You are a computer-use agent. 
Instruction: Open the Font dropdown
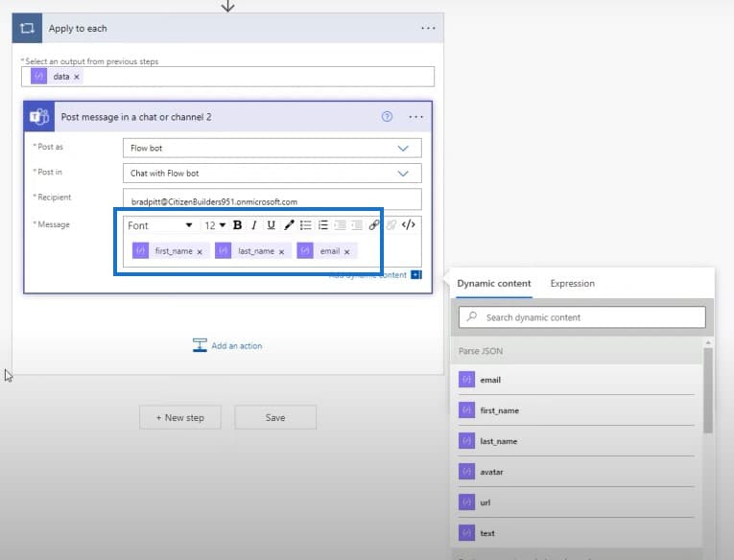[x=160, y=225]
